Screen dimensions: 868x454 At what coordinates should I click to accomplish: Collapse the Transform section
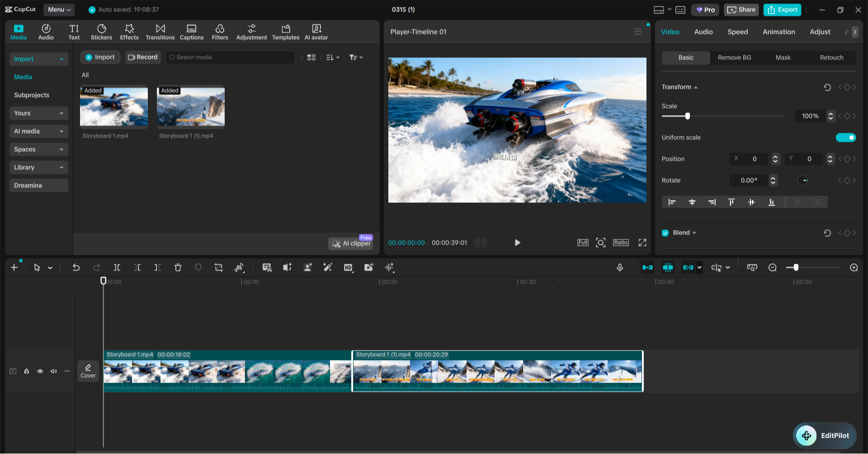coord(696,87)
